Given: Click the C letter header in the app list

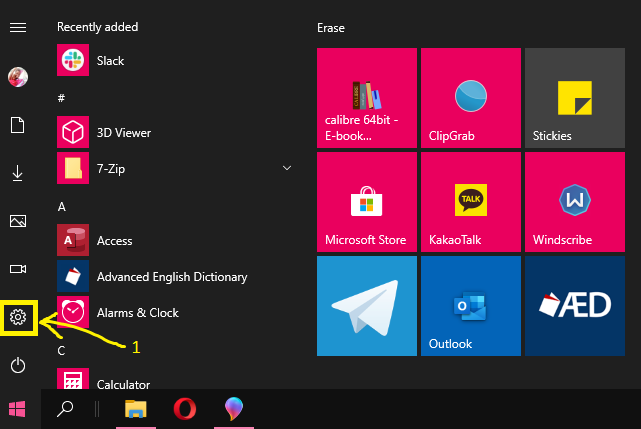Looking at the screenshot, I should [x=61, y=350].
